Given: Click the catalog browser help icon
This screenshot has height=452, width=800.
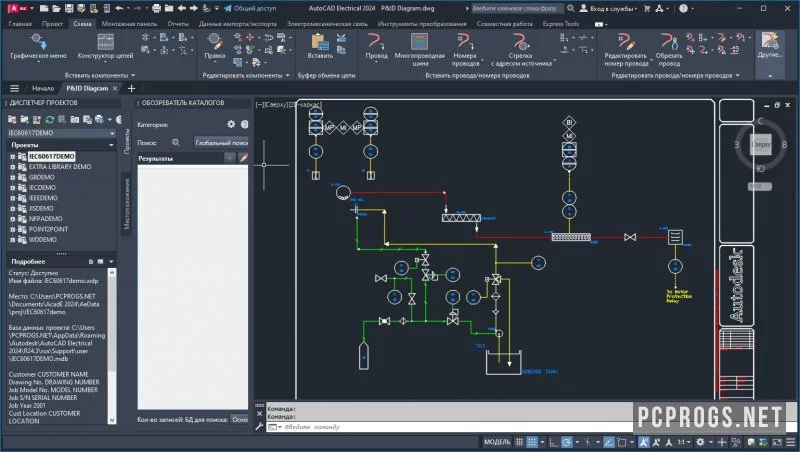Looking at the screenshot, I should tap(244, 124).
